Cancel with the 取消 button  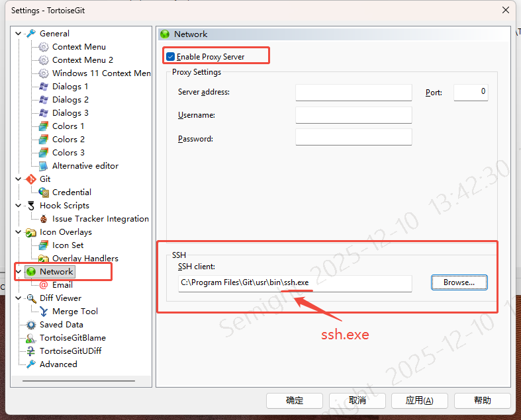point(357,400)
